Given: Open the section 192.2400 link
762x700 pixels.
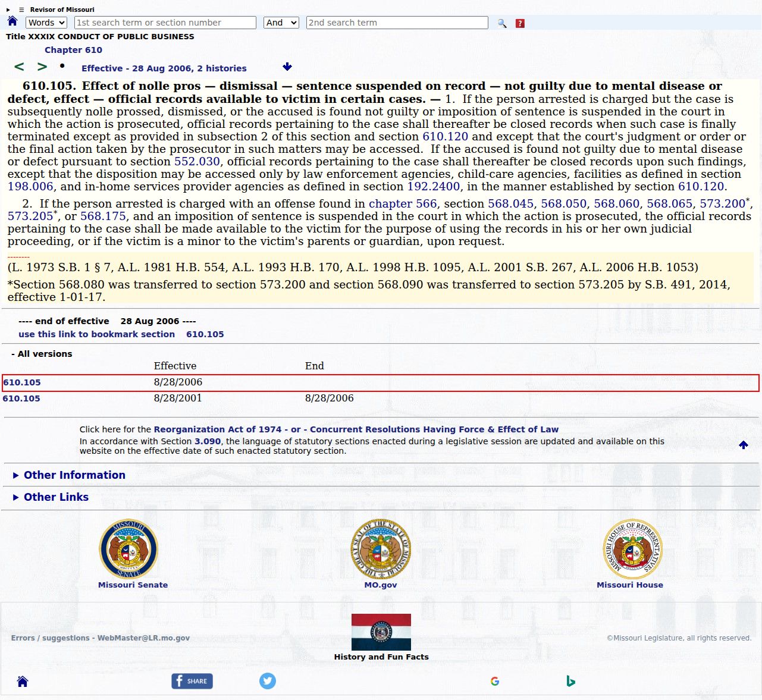Looking at the screenshot, I should click(x=434, y=187).
